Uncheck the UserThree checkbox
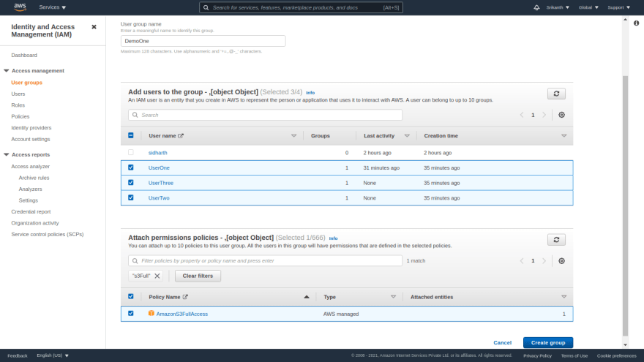The height and width of the screenshot is (362, 644). coord(130,183)
